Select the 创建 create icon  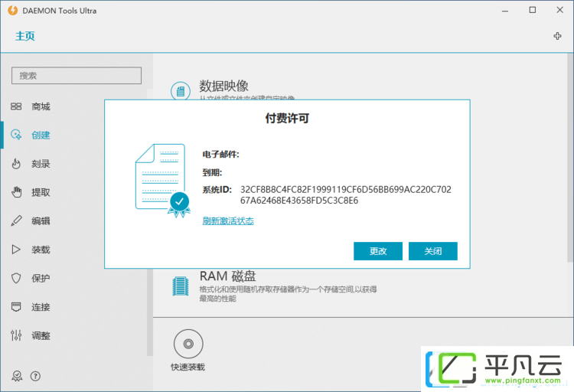click(x=16, y=135)
